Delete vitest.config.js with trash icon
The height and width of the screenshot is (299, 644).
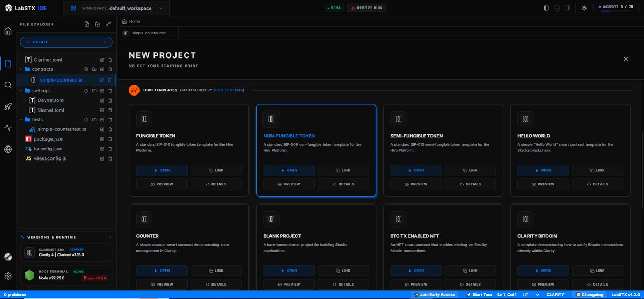tap(110, 158)
